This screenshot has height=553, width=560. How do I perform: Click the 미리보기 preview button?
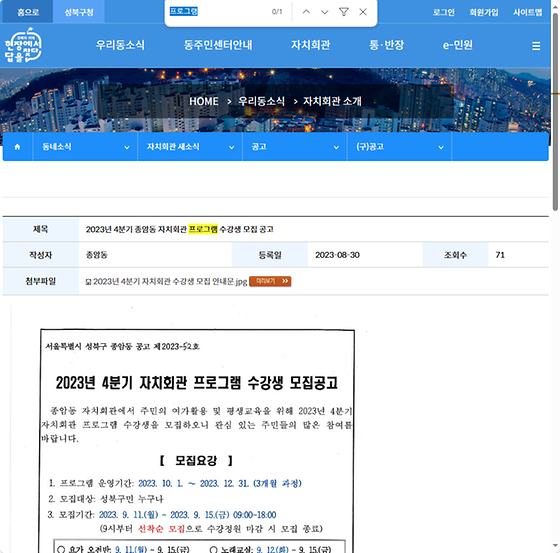point(270,282)
